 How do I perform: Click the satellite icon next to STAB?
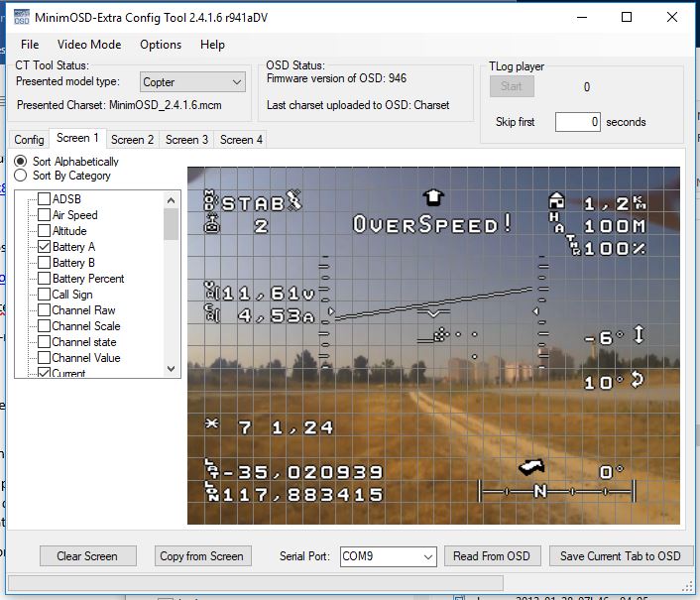(x=294, y=201)
